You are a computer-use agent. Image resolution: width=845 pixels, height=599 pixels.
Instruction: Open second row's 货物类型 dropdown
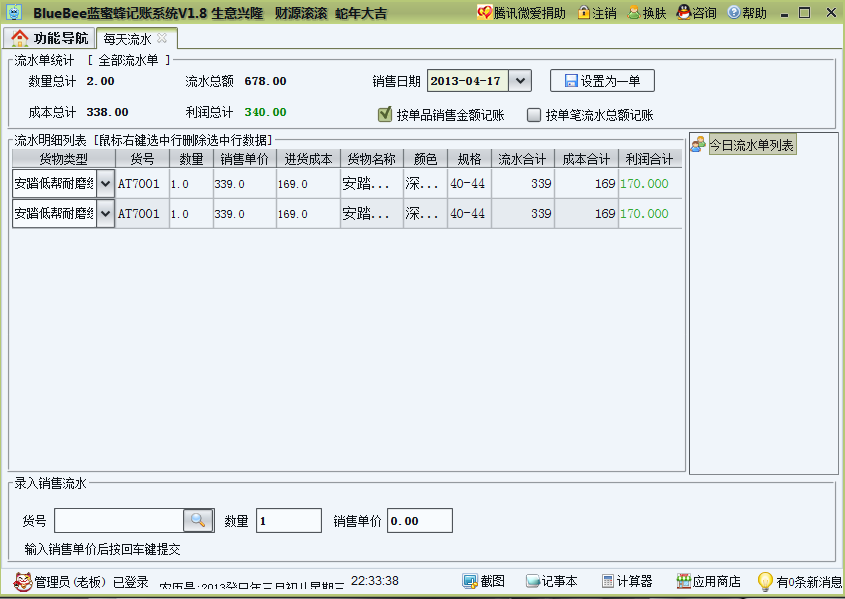click(105, 212)
